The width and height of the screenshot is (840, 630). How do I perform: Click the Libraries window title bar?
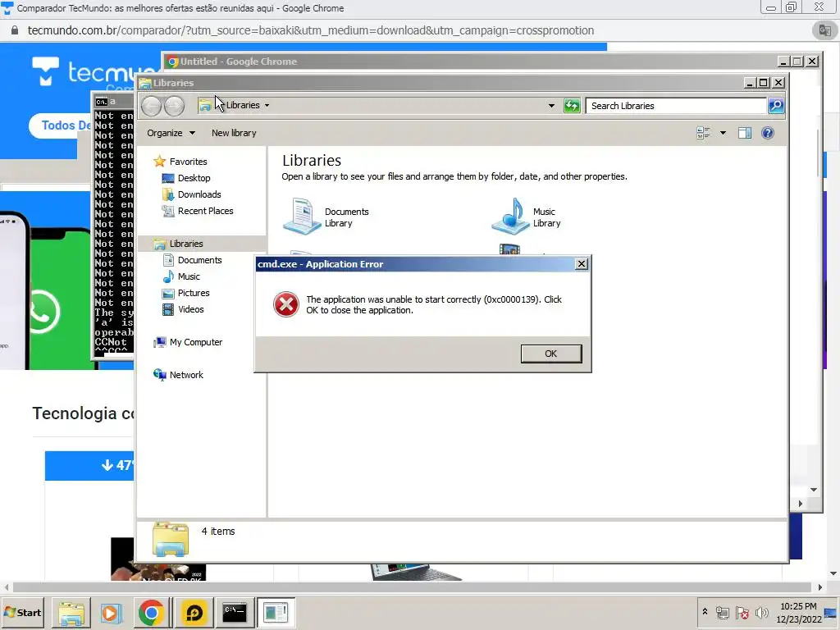[440, 83]
